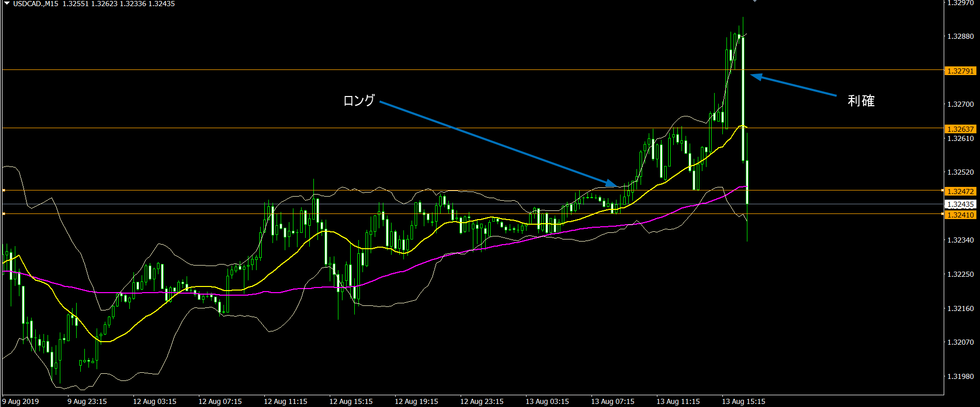This screenshot has width=980, height=407.
Task: Select the open value 1.32551 in header
Action: pos(75,4)
